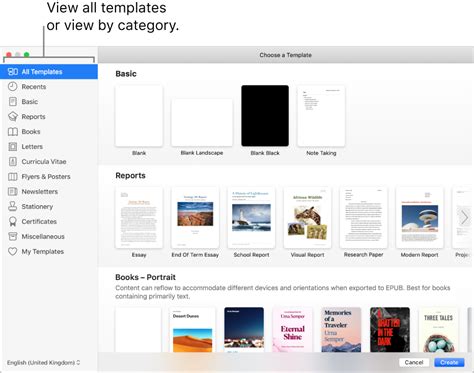Screen dimensions: 474x373
Task: Show more Reports templates with right arrow
Action: coord(464,217)
